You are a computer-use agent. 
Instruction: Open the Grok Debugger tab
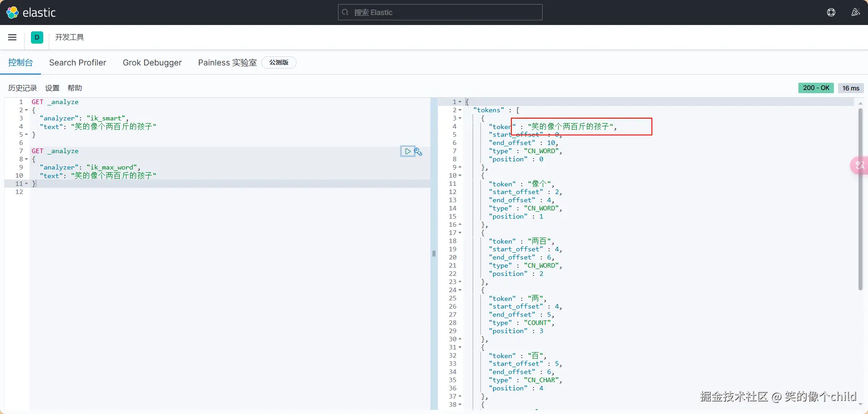152,63
